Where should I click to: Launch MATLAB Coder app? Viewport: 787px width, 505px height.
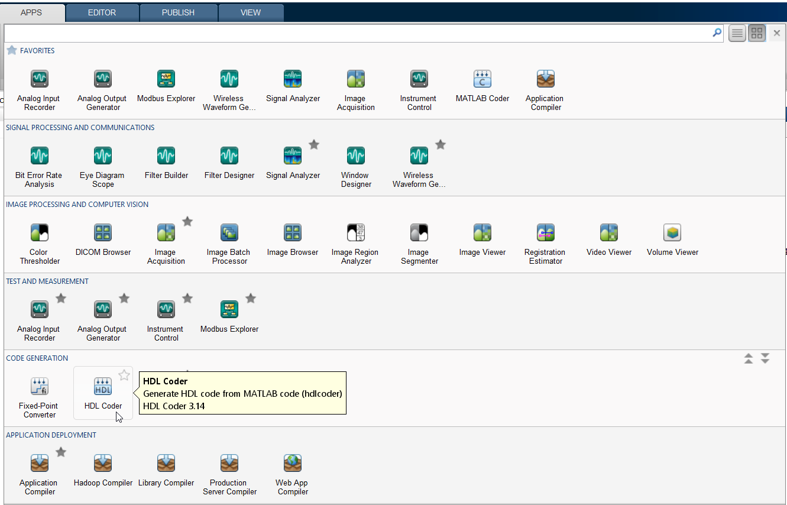coord(482,86)
